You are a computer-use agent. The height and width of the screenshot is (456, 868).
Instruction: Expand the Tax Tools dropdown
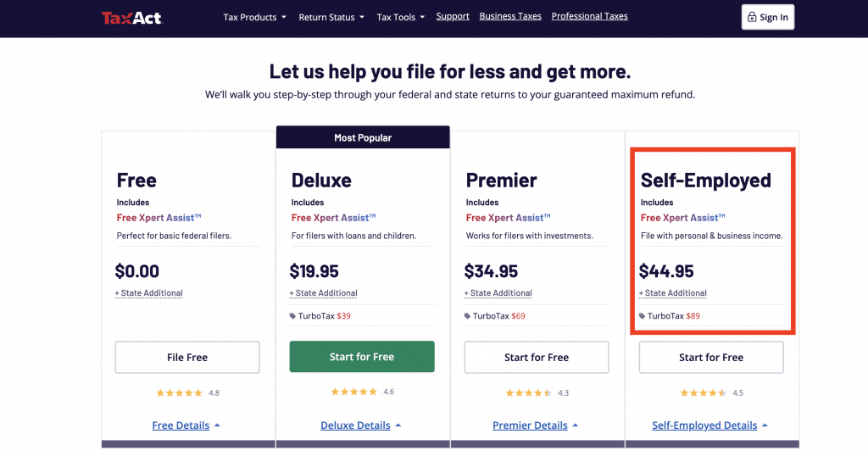click(x=401, y=17)
